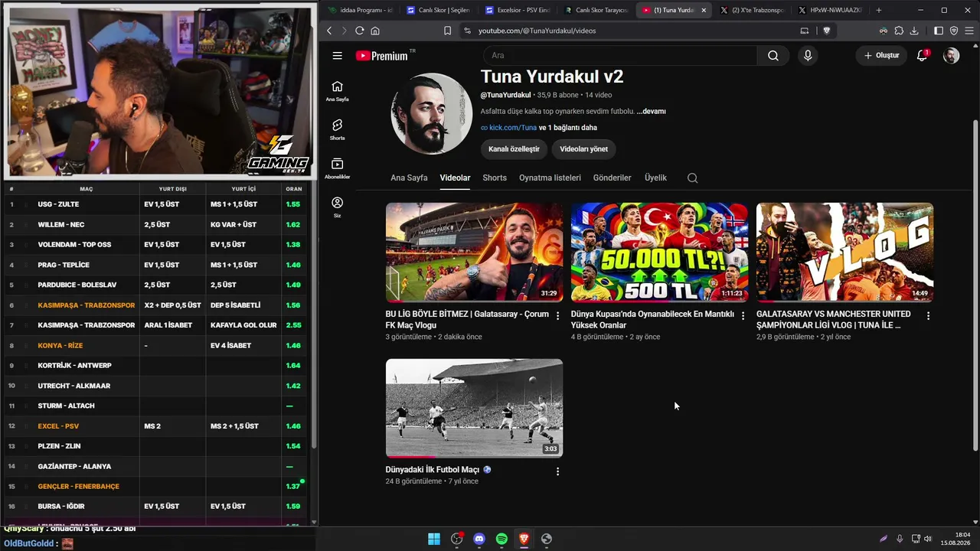Open Spotify from the taskbar
The height and width of the screenshot is (551, 980).
pyautogui.click(x=501, y=539)
